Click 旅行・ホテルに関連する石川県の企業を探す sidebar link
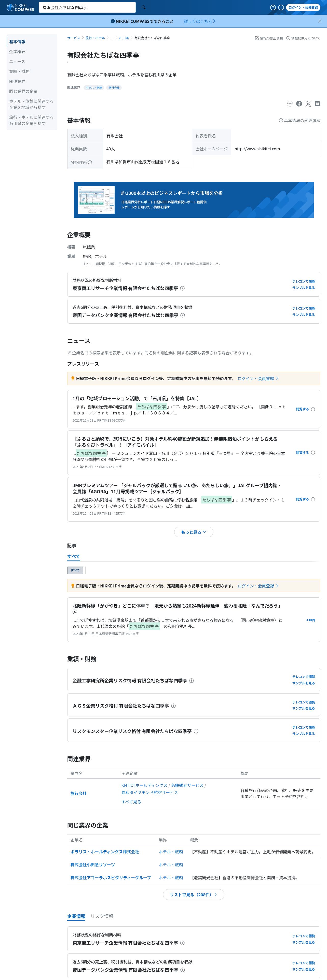The height and width of the screenshot is (980, 327). click(x=31, y=120)
